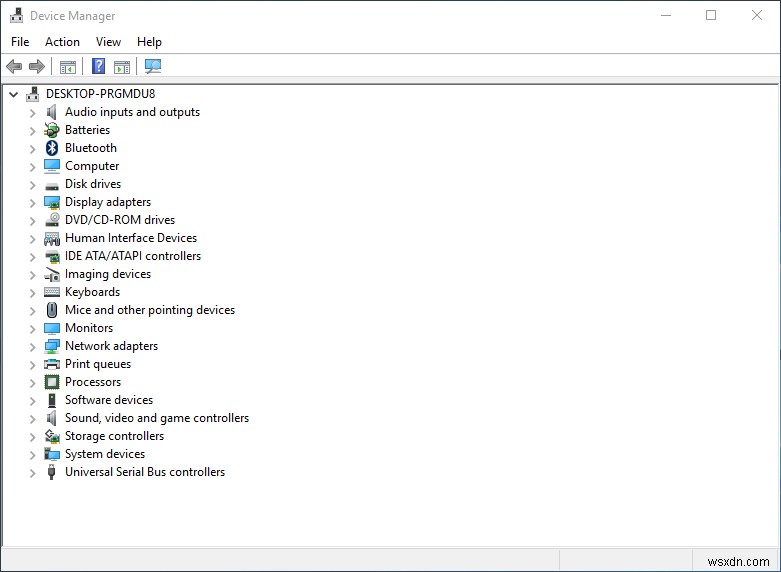Click the IDE ATA/ATAPI controllers icon
Viewport: 781px width, 572px height.
tap(52, 257)
